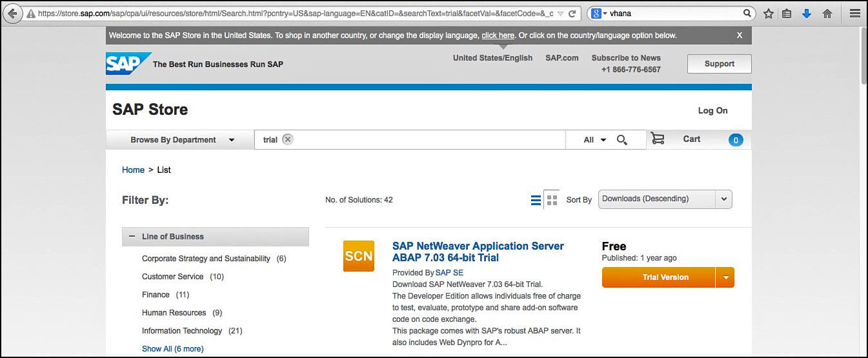
Task: Click the SAP logo
Action: 128,64
